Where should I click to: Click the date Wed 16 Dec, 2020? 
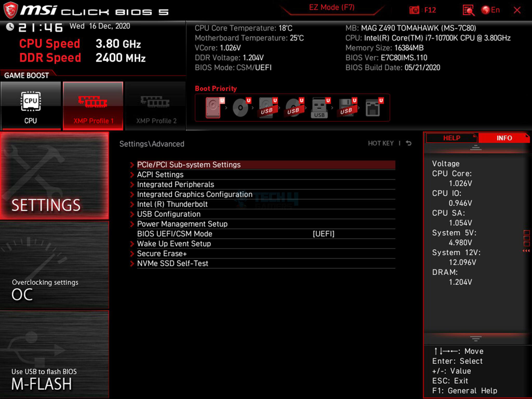[x=100, y=26]
